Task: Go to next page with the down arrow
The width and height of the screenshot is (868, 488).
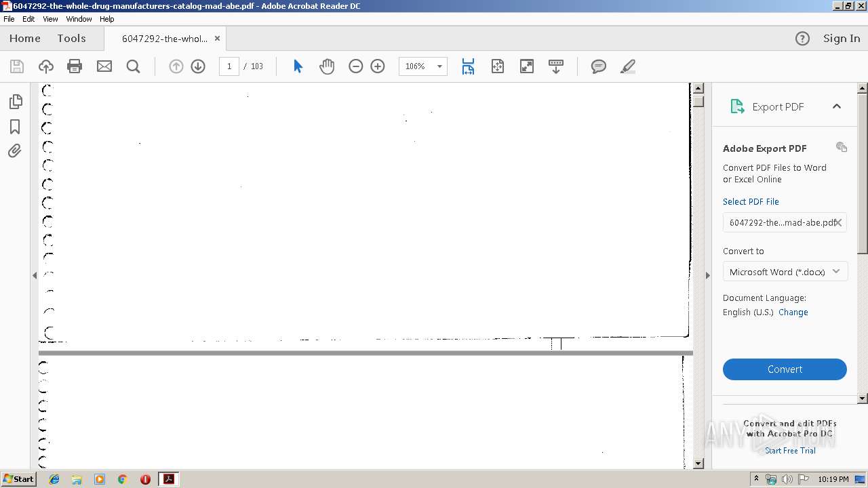Action: coord(198,66)
